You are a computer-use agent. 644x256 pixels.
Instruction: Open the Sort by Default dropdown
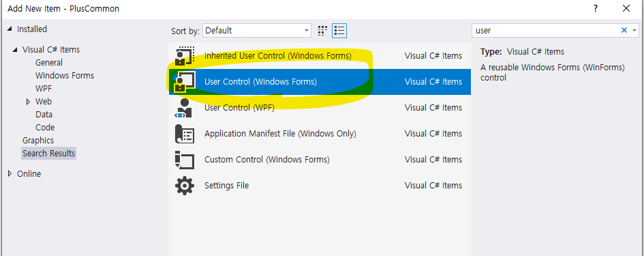pos(257,31)
